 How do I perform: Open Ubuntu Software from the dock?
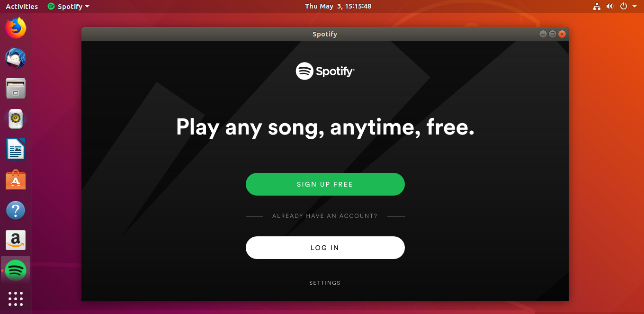16,180
